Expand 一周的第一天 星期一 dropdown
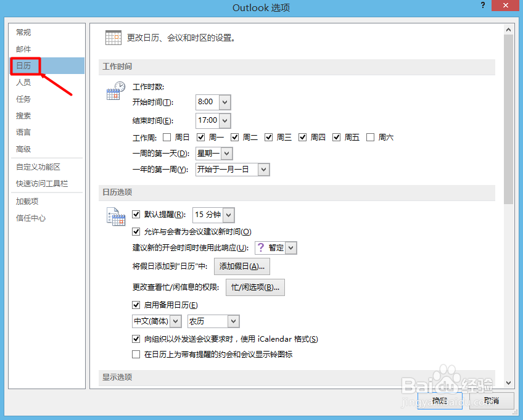 tap(227, 154)
